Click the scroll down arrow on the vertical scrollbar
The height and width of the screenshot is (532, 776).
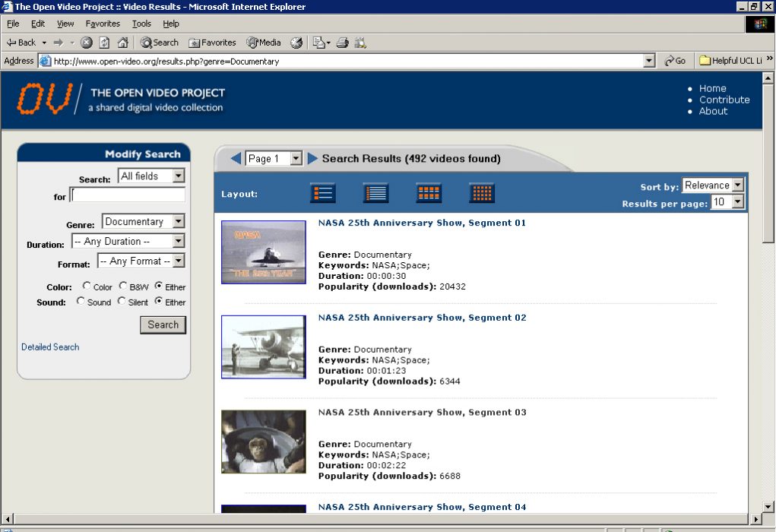[768, 507]
